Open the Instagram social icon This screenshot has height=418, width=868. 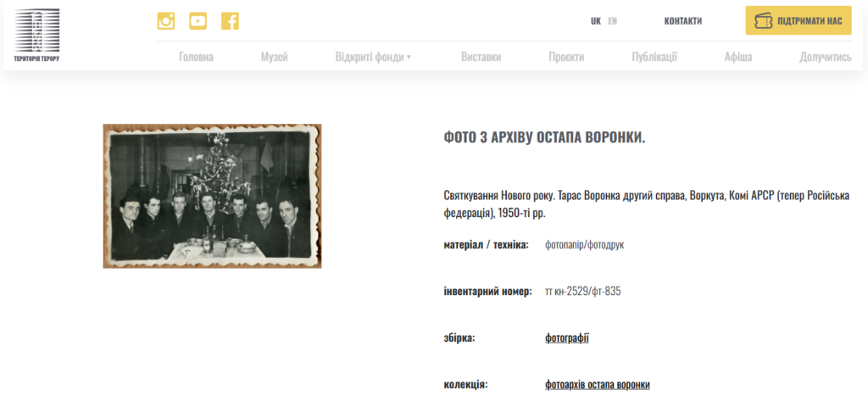pyautogui.click(x=166, y=21)
